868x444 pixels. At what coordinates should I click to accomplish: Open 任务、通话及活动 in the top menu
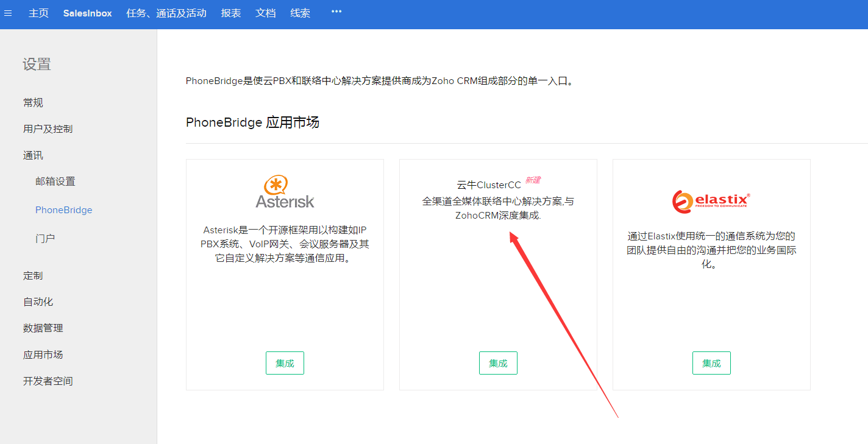point(166,13)
